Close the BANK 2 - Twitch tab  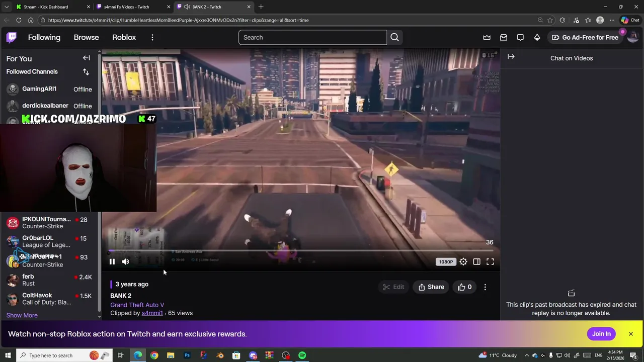(x=249, y=7)
